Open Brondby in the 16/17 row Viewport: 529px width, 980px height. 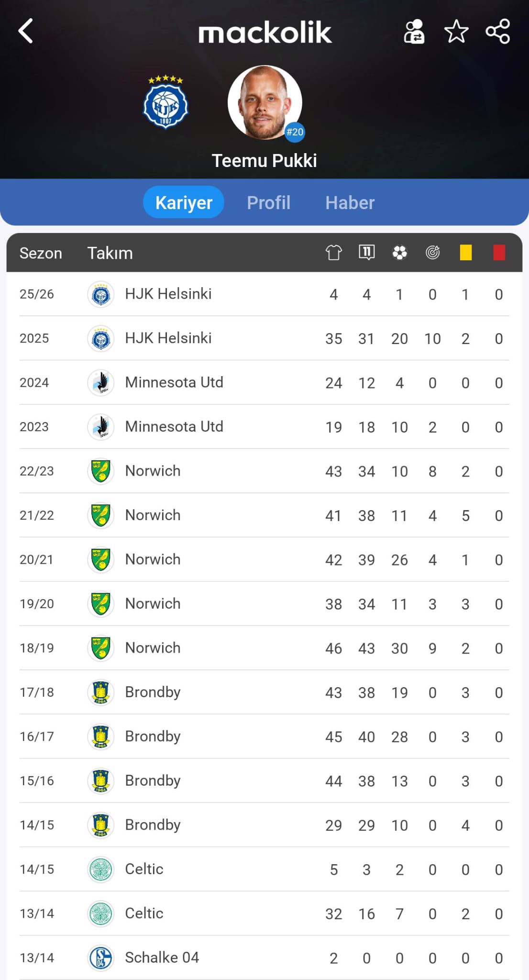[153, 736]
